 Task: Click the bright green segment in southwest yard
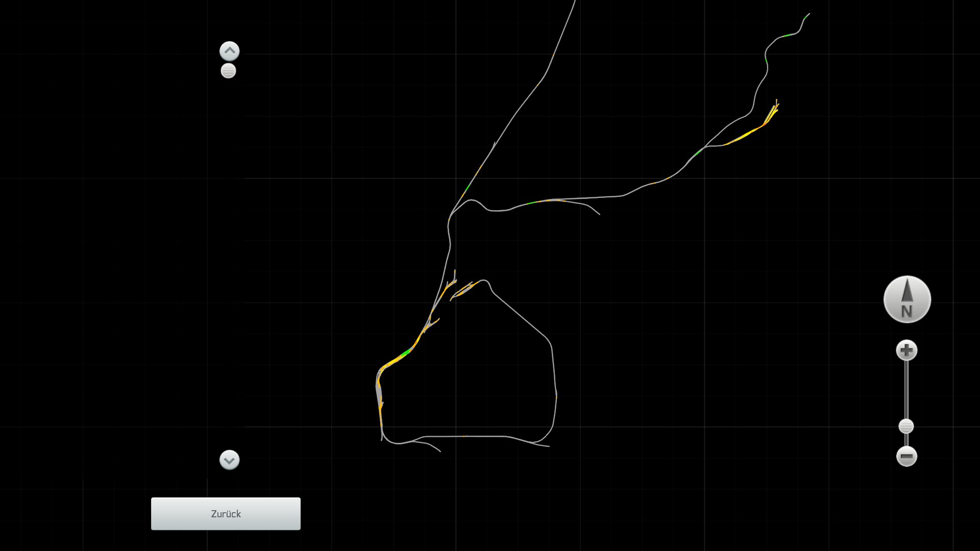point(406,353)
